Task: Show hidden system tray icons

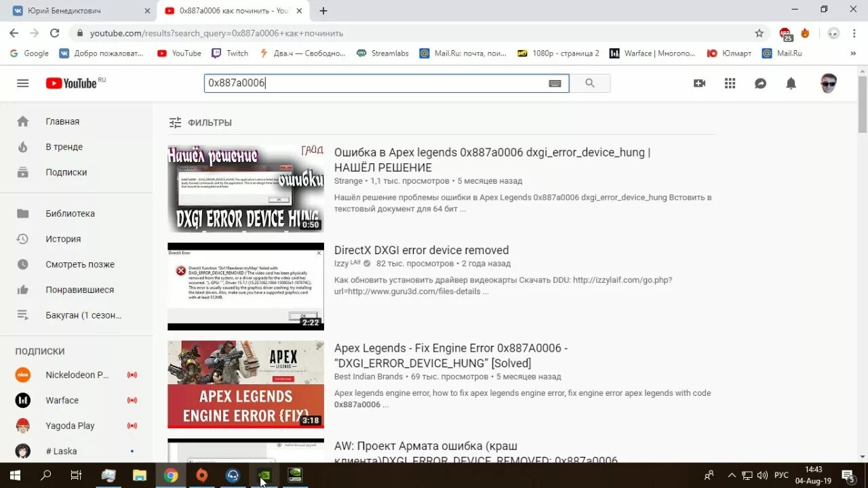Action: click(731, 475)
